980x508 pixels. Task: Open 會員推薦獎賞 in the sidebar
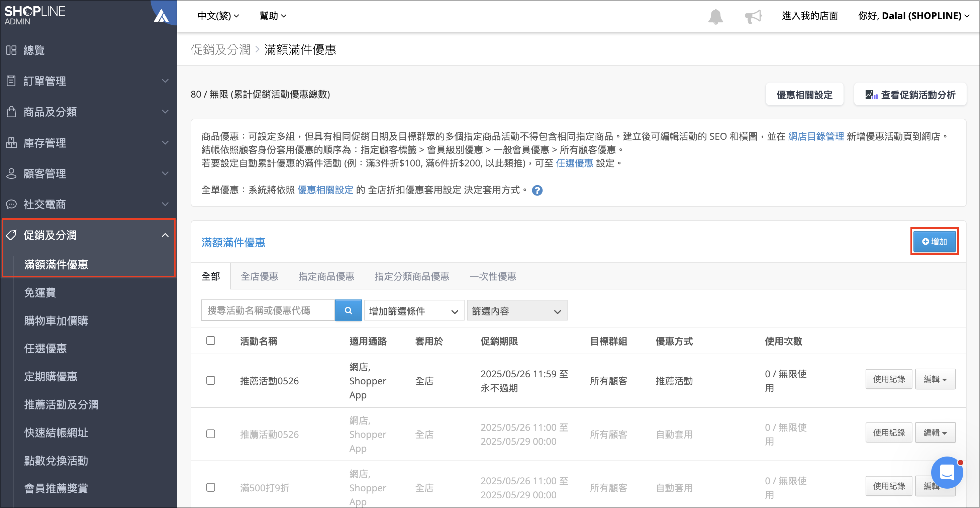[x=56, y=488]
